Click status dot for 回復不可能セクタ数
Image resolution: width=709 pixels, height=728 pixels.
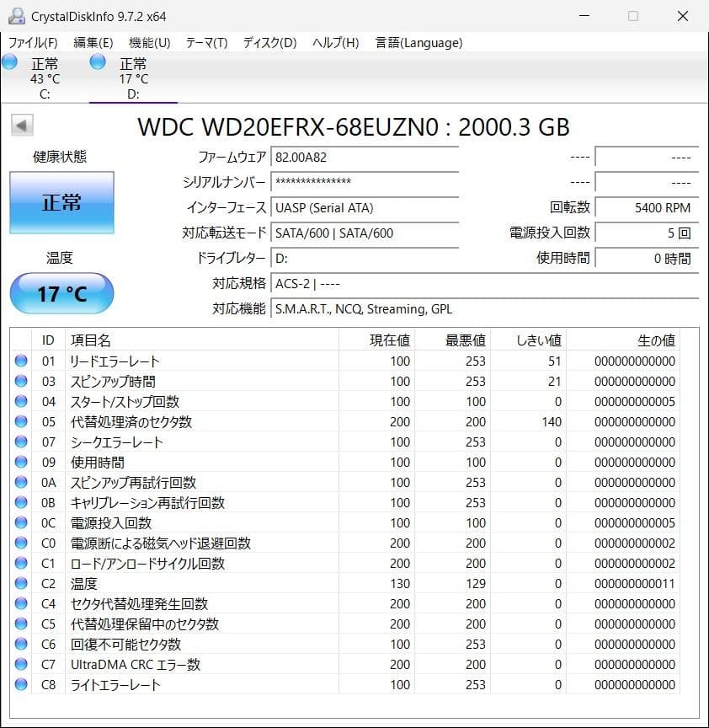(x=21, y=644)
